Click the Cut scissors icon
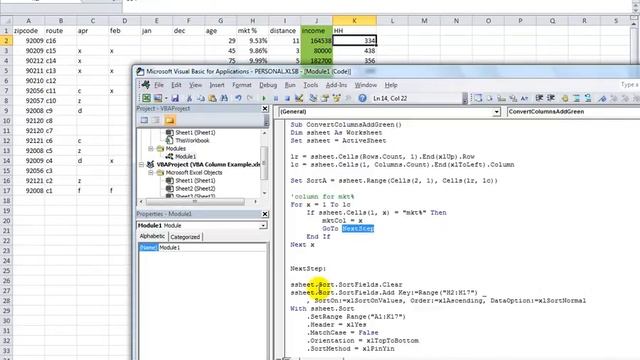This screenshot has width=640, height=360. click(189, 98)
